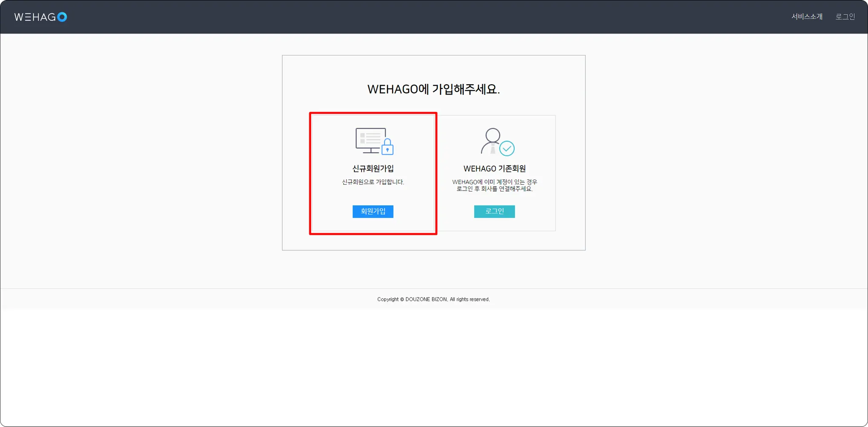Click the blue 회원가입 button

point(373,211)
